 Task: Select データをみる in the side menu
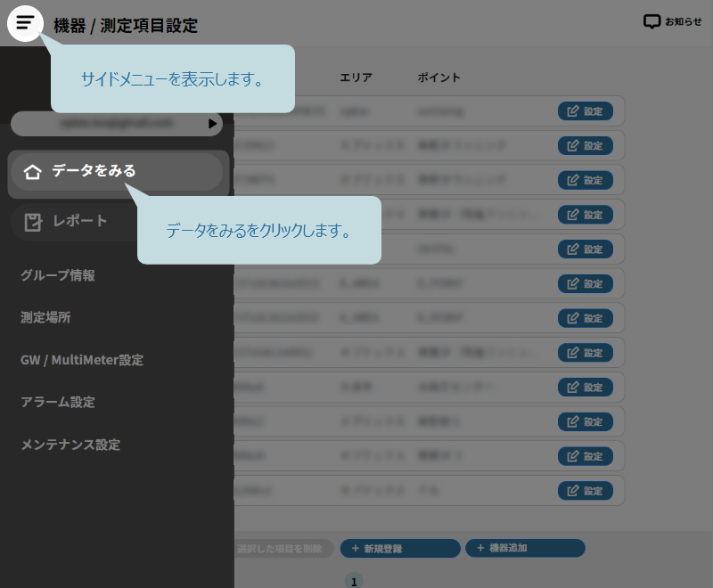[x=117, y=171]
